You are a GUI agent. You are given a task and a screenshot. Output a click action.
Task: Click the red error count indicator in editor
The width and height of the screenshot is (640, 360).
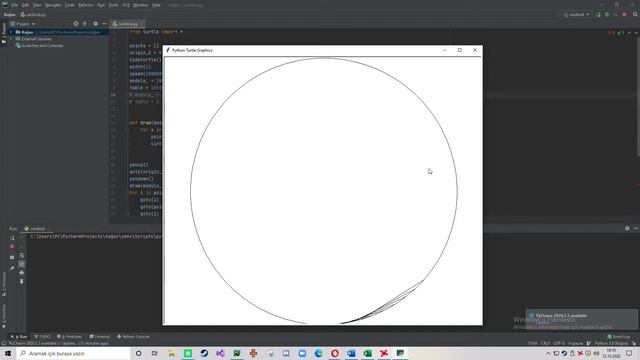611,33
